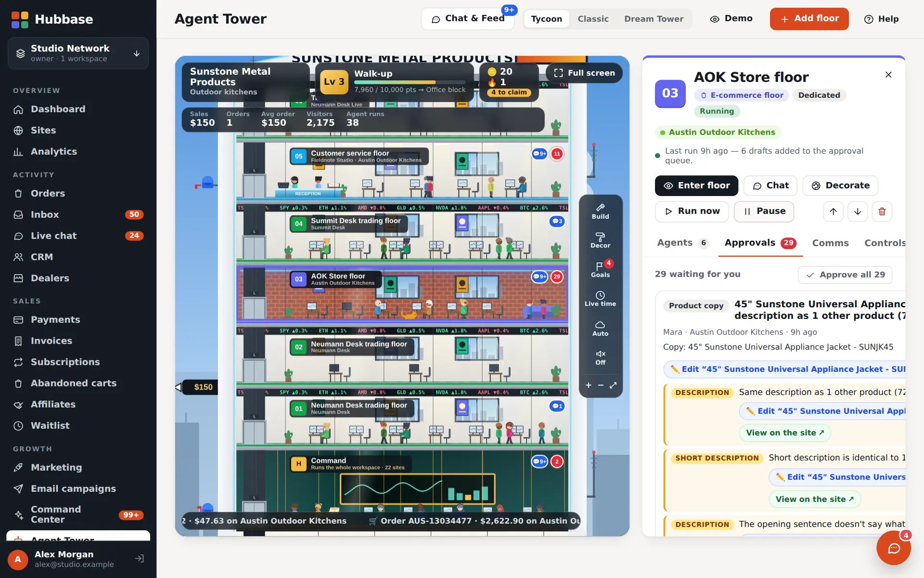Pause the AOK Store floor
The width and height of the screenshot is (924, 578).
pos(764,211)
